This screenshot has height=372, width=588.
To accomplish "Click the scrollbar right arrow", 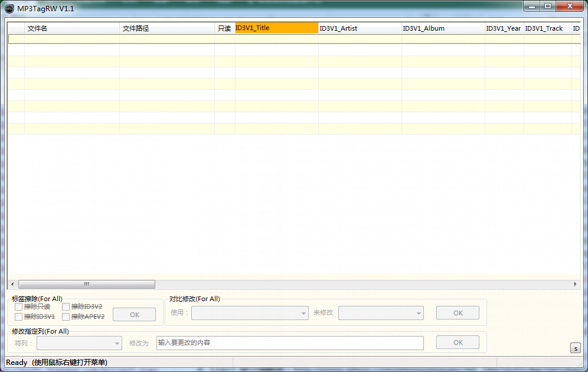I will [x=575, y=284].
